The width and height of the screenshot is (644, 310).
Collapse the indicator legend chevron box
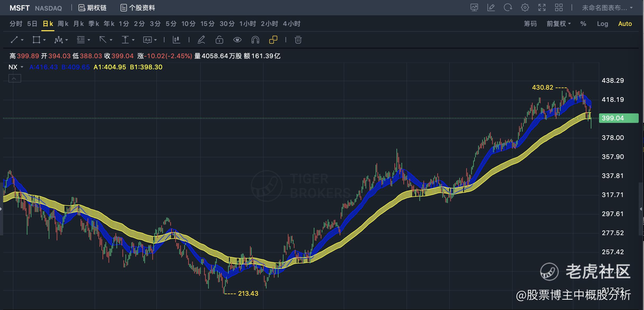pos(15,79)
